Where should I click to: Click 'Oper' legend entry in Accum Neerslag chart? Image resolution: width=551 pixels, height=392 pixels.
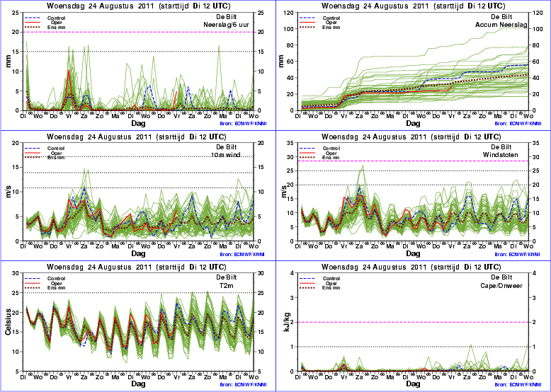pyautogui.click(x=331, y=23)
